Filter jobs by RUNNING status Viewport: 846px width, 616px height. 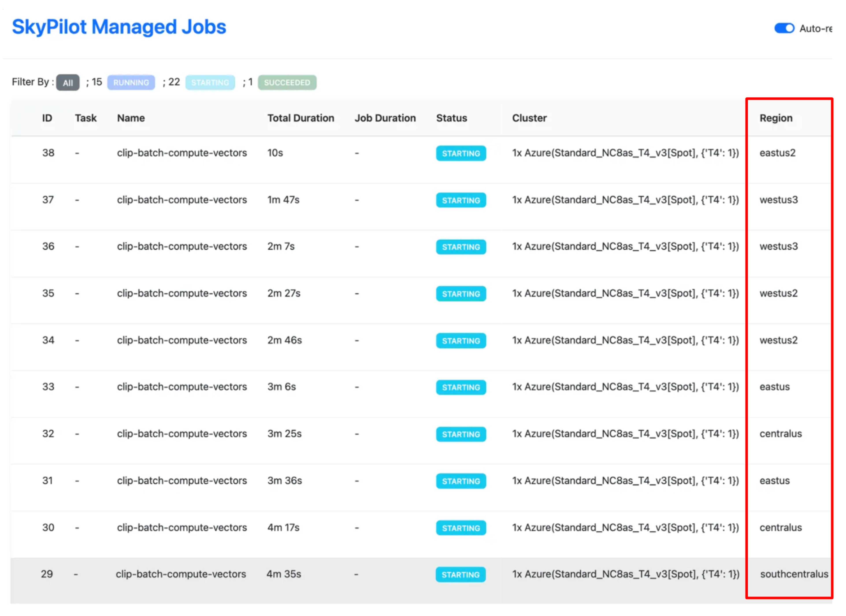point(131,82)
